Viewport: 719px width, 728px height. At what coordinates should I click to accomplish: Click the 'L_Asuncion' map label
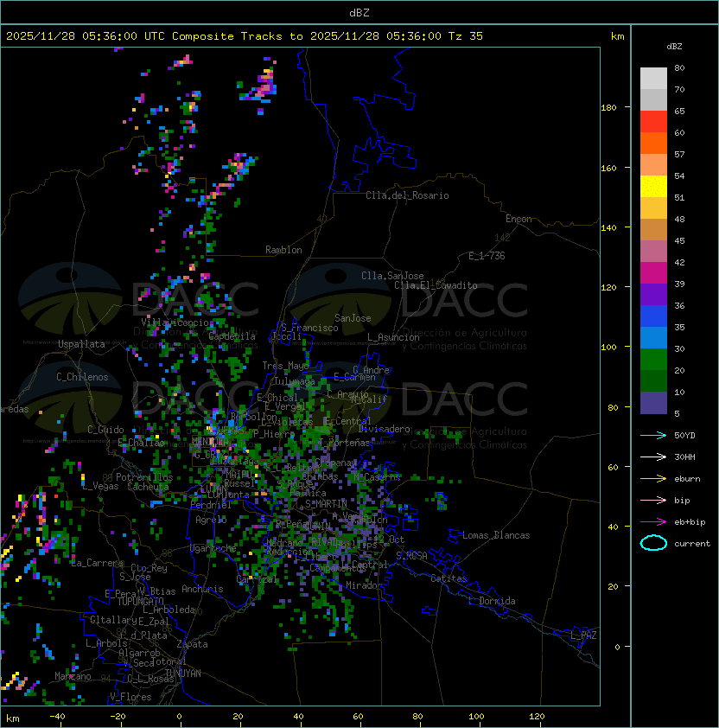393,337
